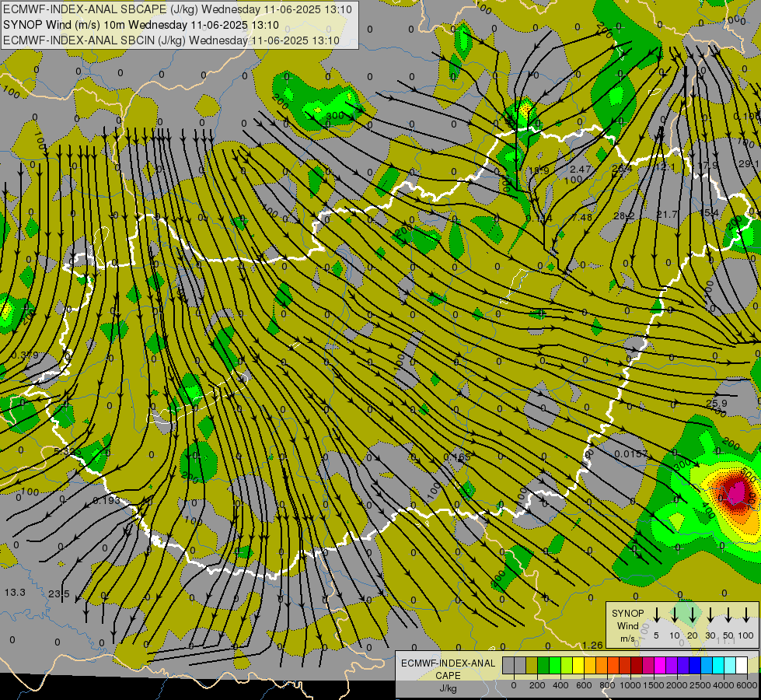The width and height of the screenshot is (761, 700).
Task: Click the '28.2' value on the map
Action: point(623,215)
